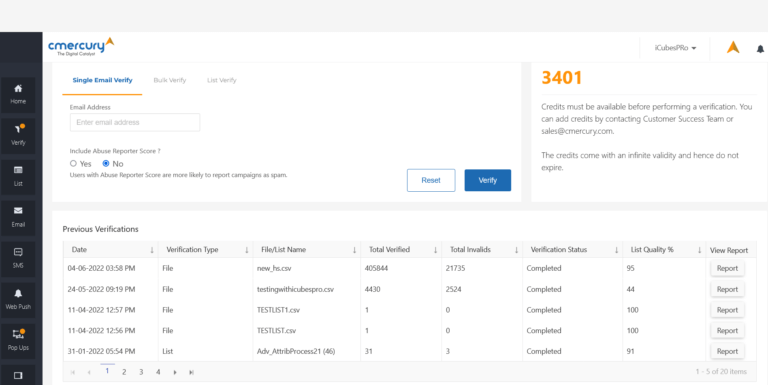Click the orange cmercury arrow logo in the header
Image resolution: width=768 pixels, height=385 pixels.
[x=733, y=48]
